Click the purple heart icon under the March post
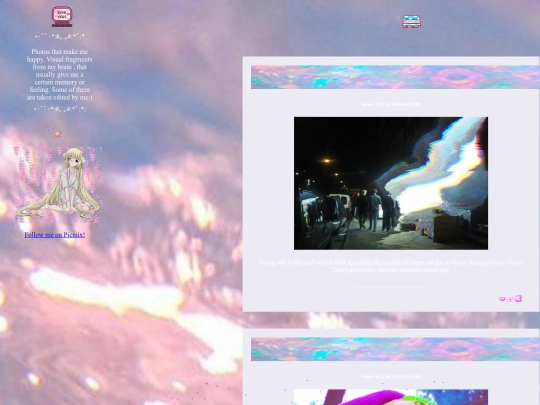 502,299
